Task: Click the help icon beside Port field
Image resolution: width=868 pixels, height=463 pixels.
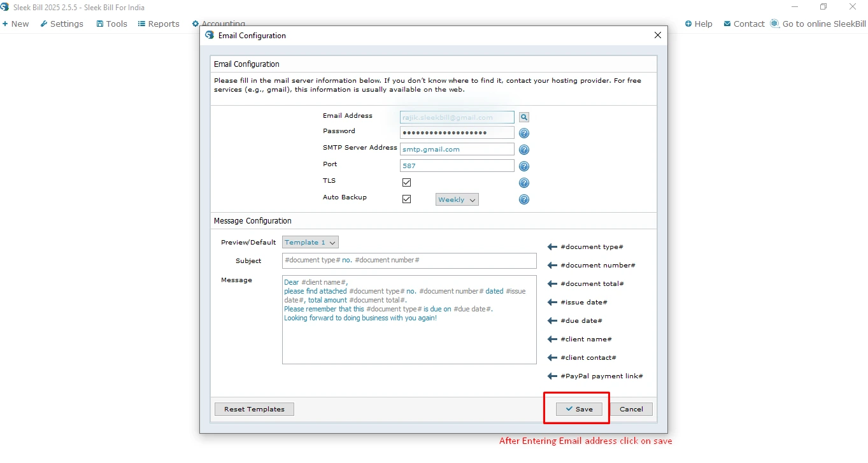Action: coord(524,166)
